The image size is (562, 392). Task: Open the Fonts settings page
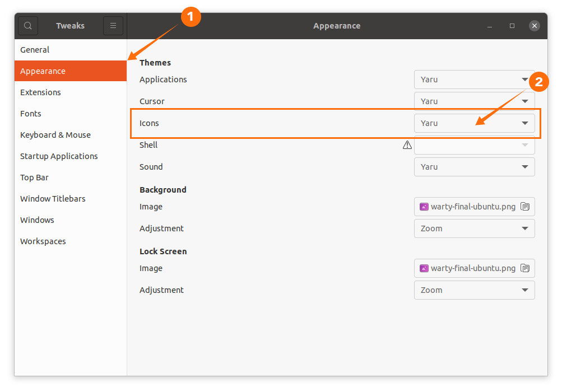coord(31,114)
